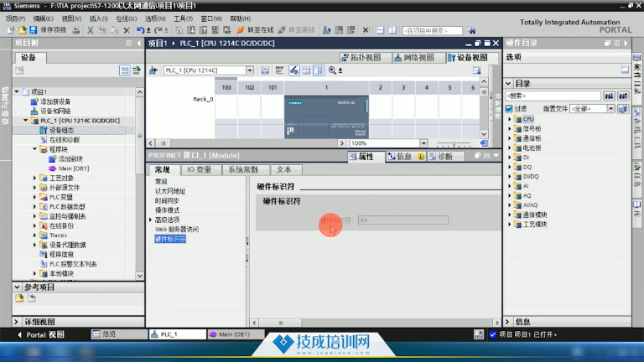Open the IO 变量 tab
644x362 pixels.
click(200, 169)
